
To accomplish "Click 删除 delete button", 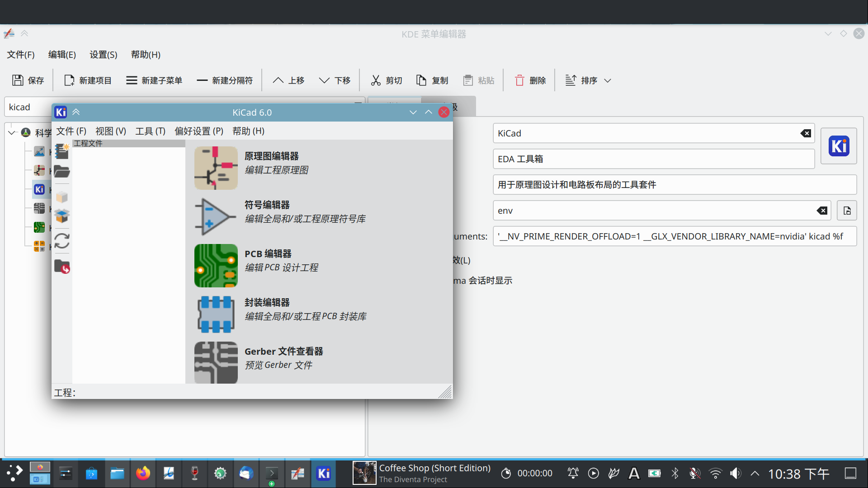I will [x=530, y=80].
